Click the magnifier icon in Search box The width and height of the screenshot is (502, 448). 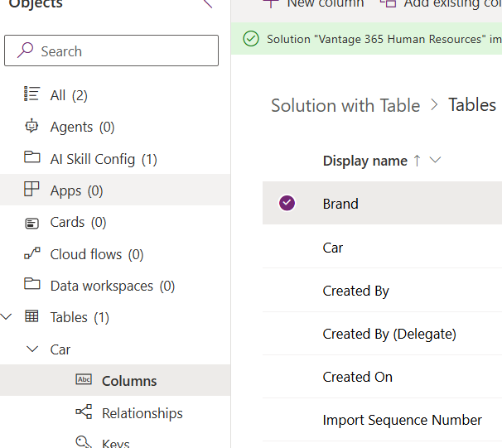(25, 51)
